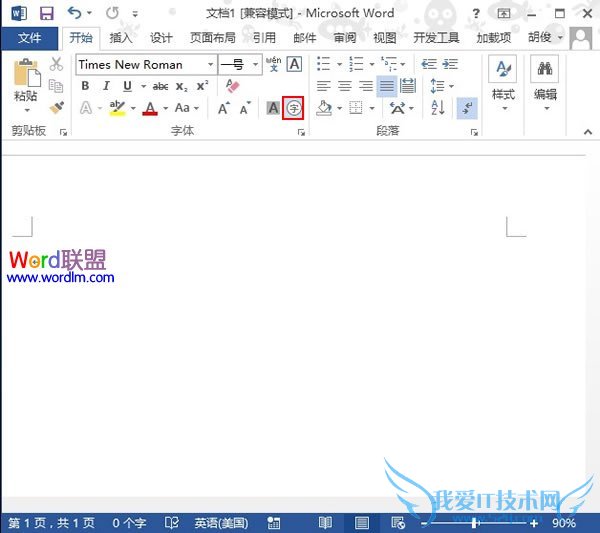The height and width of the screenshot is (533, 600).
Task: Click the Redo arrow icon
Action: 112,13
